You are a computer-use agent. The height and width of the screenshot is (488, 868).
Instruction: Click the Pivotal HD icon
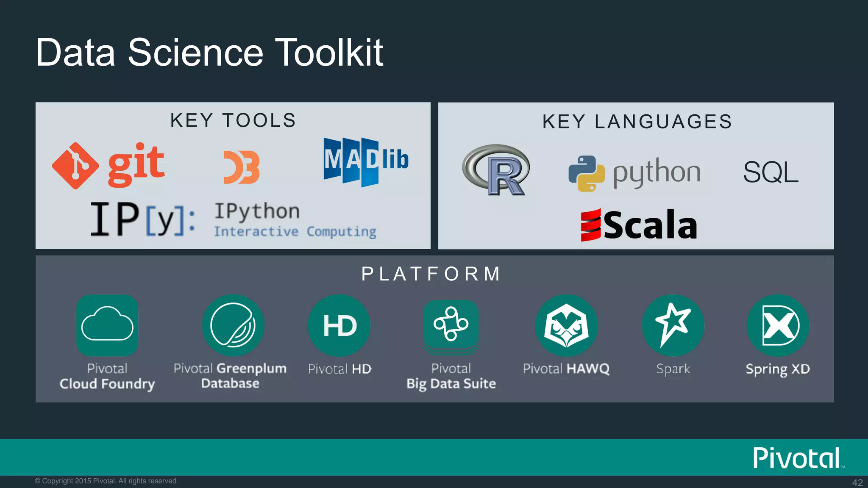click(339, 325)
